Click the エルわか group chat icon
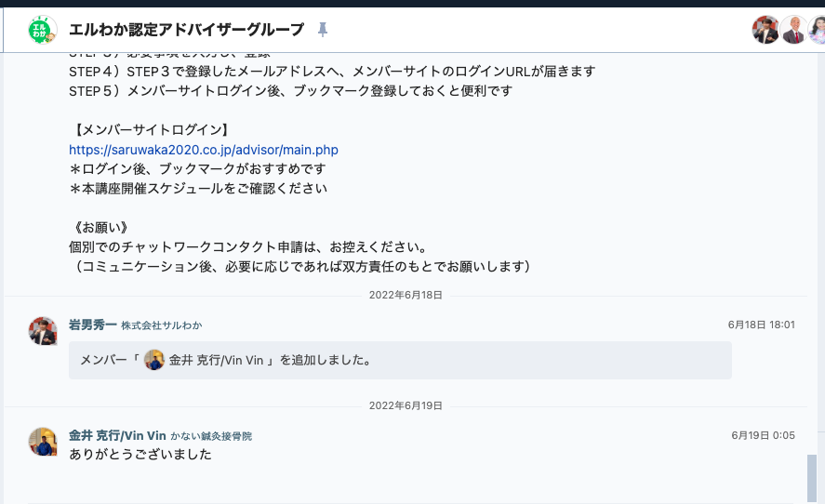 (x=42, y=30)
